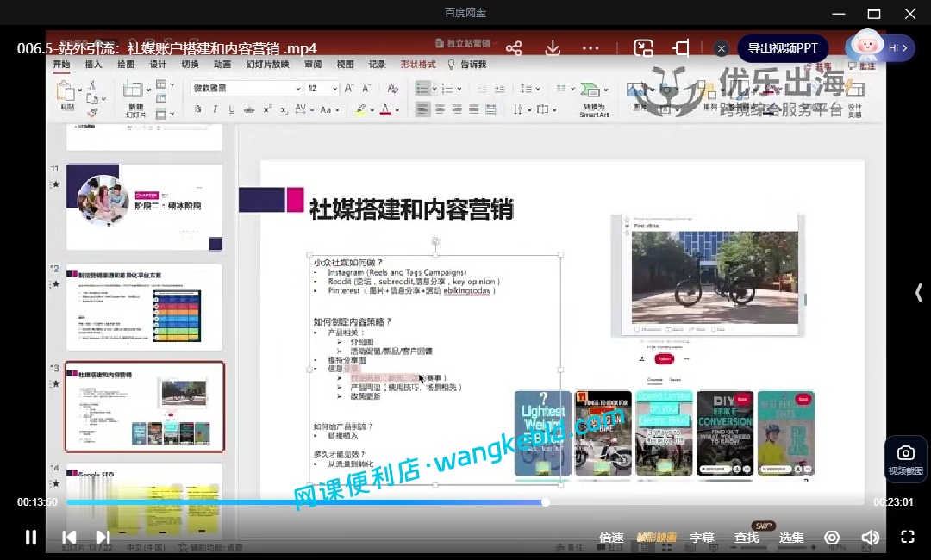Open the 开始 ribbon tab in PowerPoint
The width and height of the screenshot is (931, 560).
click(61, 64)
